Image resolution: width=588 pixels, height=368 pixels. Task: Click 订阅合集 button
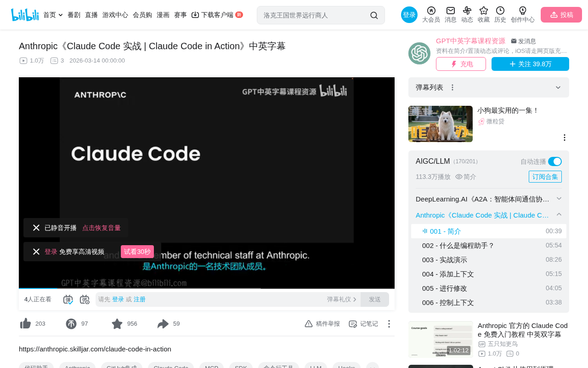click(x=545, y=177)
